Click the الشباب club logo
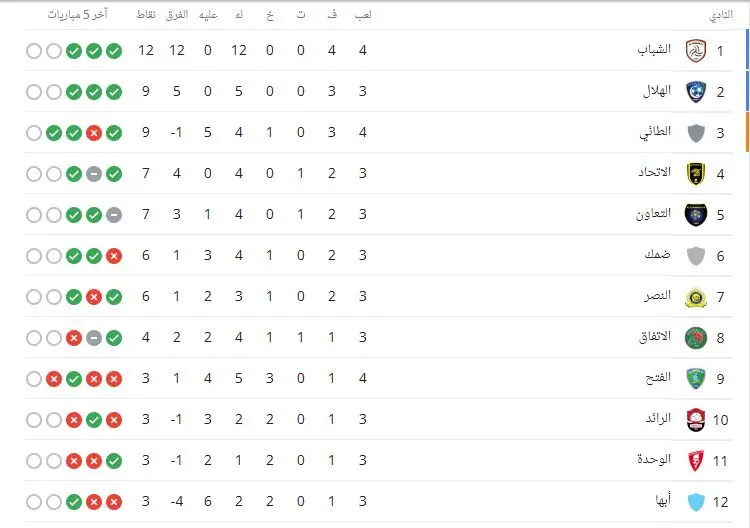750x528 pixels. 696,51
